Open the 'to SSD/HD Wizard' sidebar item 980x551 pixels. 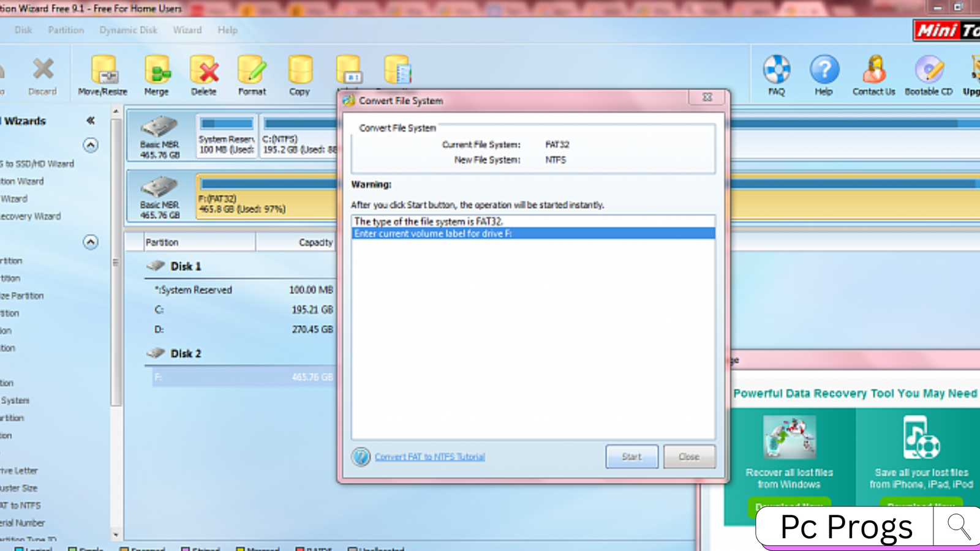tap(37, 164)
